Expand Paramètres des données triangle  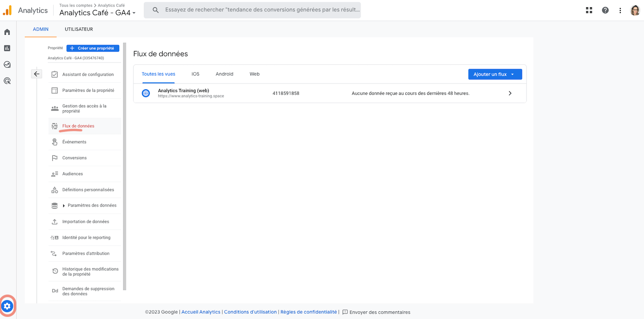click(x=64, y=206)
